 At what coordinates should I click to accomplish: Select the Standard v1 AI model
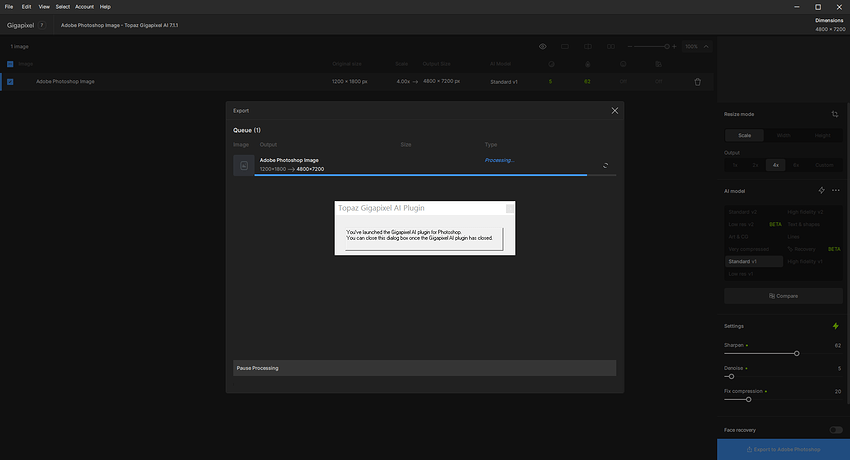pyautogui.click(x=754, y=262)
